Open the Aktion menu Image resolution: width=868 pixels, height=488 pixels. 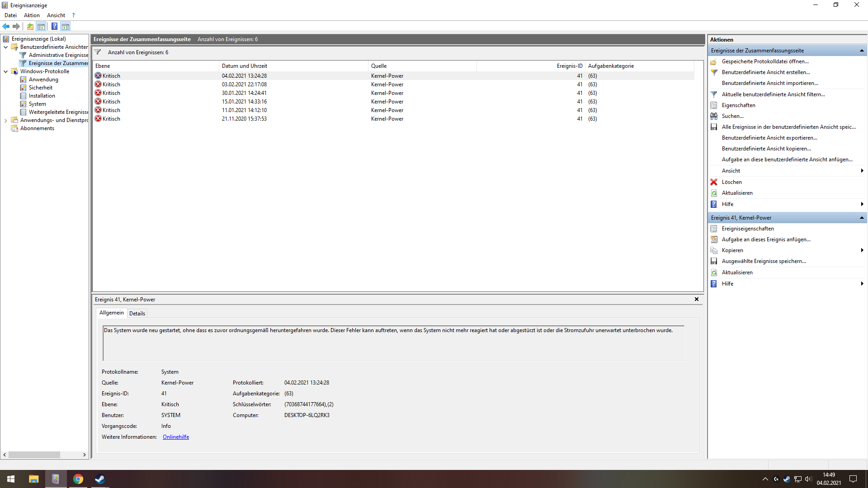pyautogui.click(x=32, y=15)
